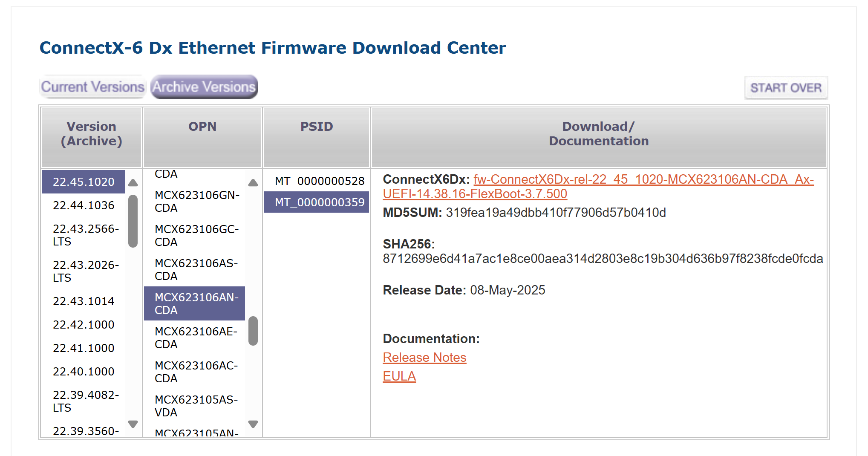Pick version 22.40.1000 in list
The width and height of the screenshot is (868, 456).
[x=84, y=372]
